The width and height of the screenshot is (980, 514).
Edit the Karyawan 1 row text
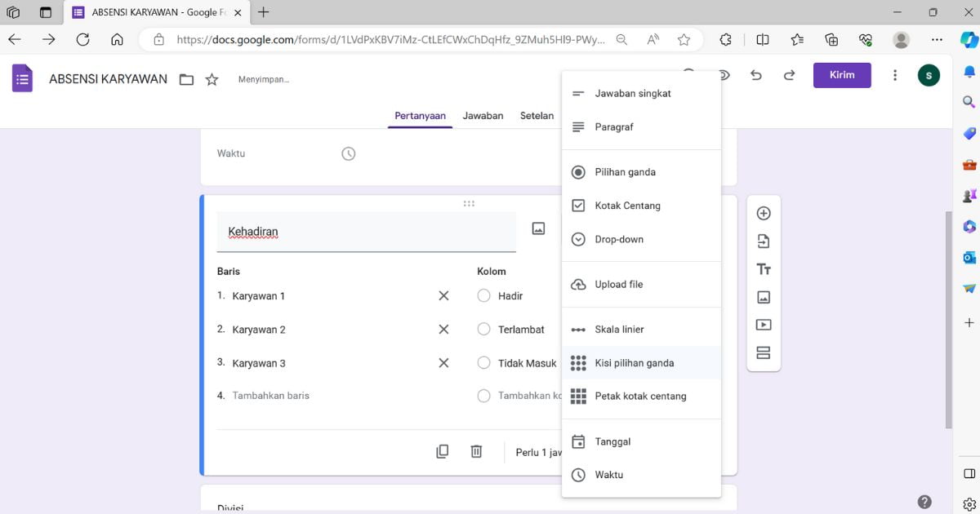point(259,296)
